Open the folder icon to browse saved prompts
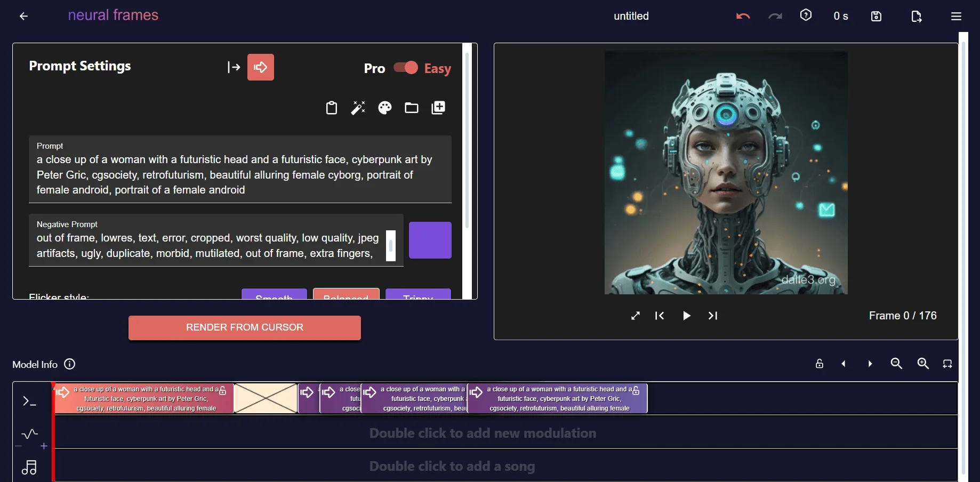Image resolution: width=980 pixels, height=482 pixels. point(412,108)
